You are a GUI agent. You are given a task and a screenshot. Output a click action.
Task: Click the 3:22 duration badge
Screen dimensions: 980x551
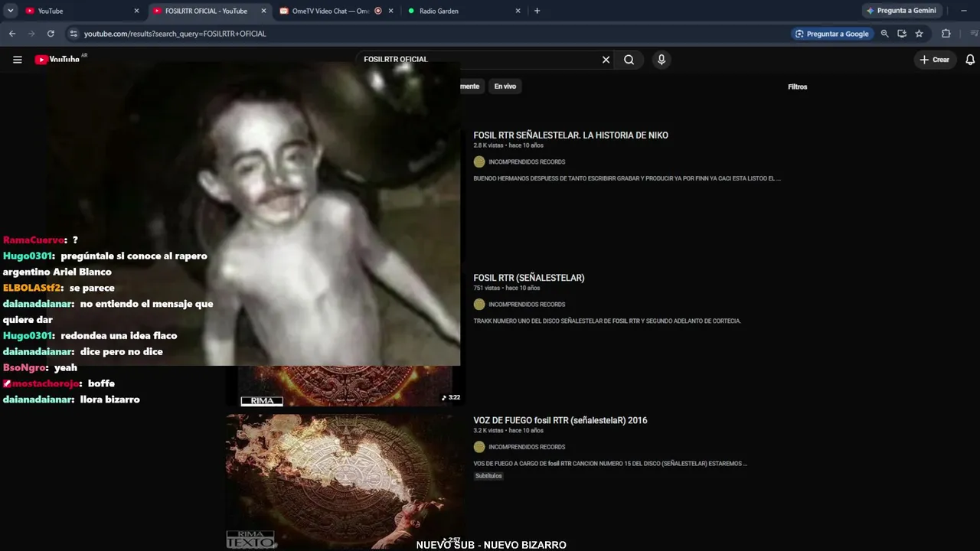[x=451, y=398]
